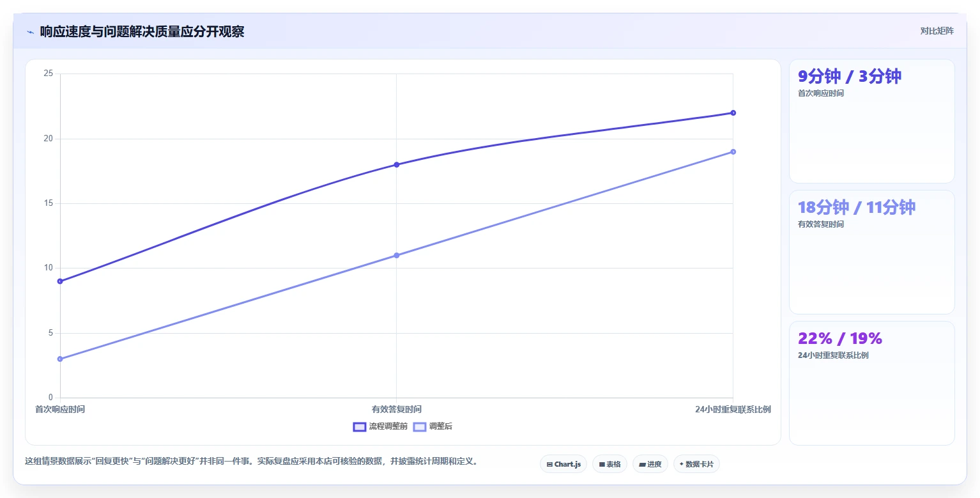Click the 有效答复时间 caption under 18分钟 card
Screen dimensions: 980x498
point(820,224)
